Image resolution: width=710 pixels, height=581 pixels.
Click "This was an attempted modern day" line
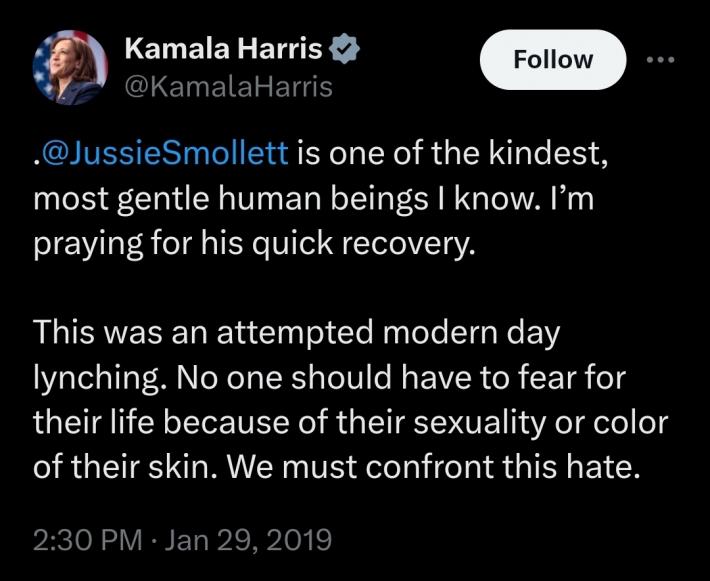(x=297, y=333)
